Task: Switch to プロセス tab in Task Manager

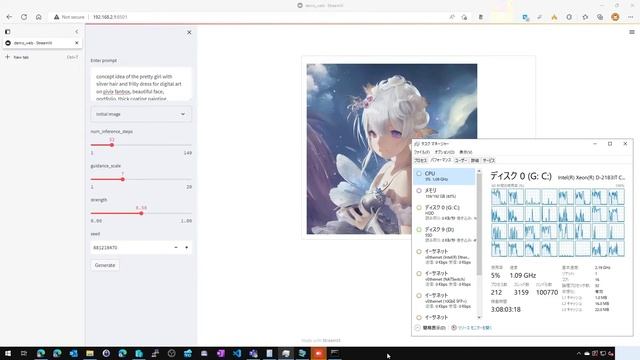Action: click(420, 160)
